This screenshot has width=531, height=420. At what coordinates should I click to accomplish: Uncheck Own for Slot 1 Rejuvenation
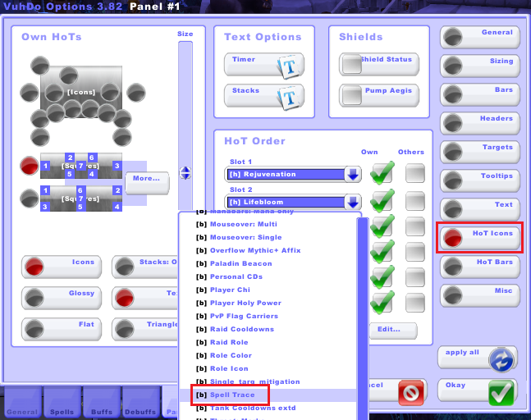coord(382,174)
